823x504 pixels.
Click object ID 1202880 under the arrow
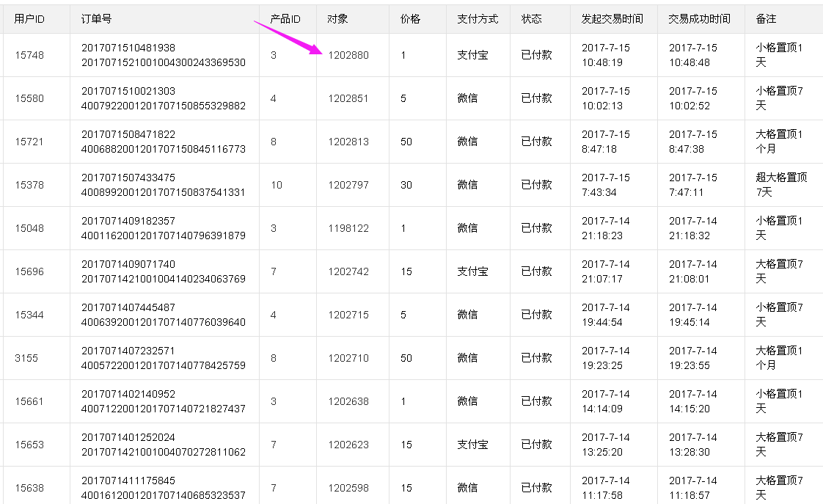click(348, 55)
